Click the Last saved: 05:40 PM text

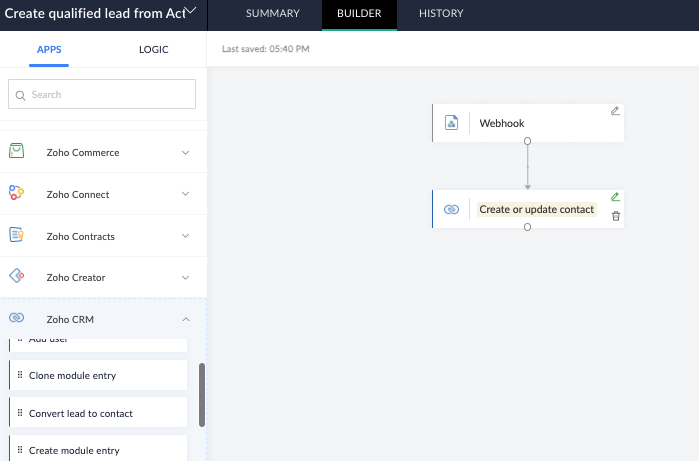tap(266, 49)
